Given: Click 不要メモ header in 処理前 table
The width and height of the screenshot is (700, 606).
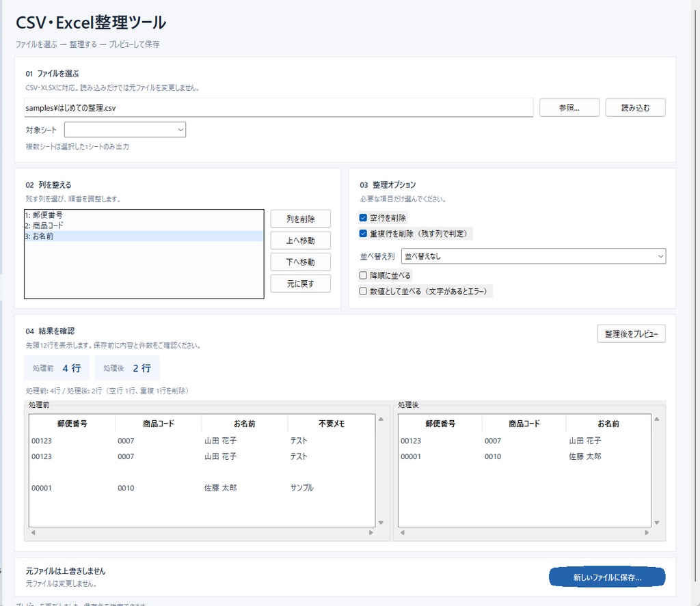Looking at the screenshot, I should pyautogui.click(x=332, y=424).
